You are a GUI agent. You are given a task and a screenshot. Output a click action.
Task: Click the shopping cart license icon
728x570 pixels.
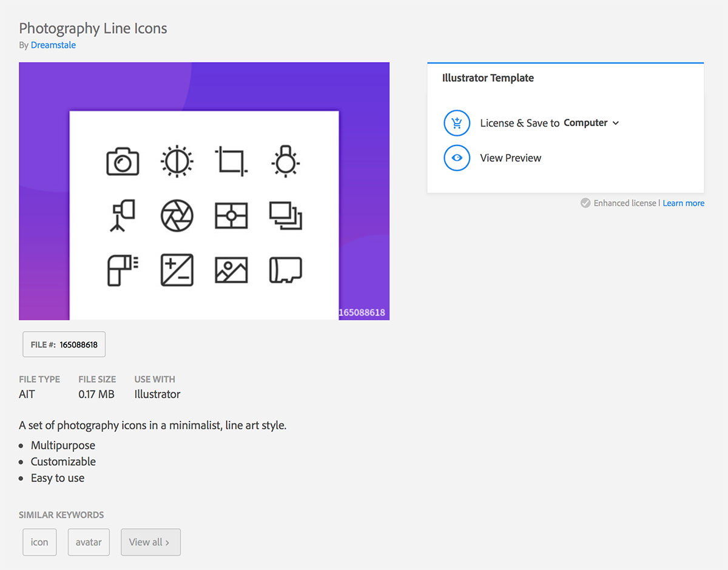[457, 123]
